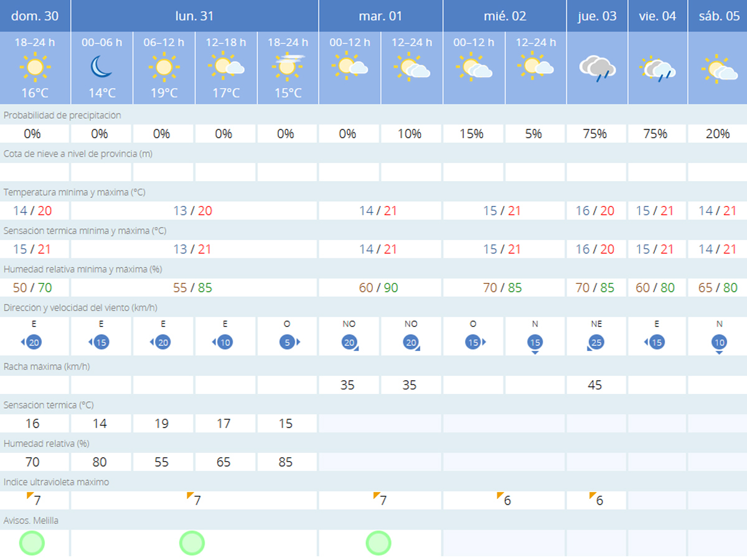Click the north wind 15 icon for mié. 02 12–24 h
Image resolution: width=747 pixels, height=560 pixels.
point(535,345)
